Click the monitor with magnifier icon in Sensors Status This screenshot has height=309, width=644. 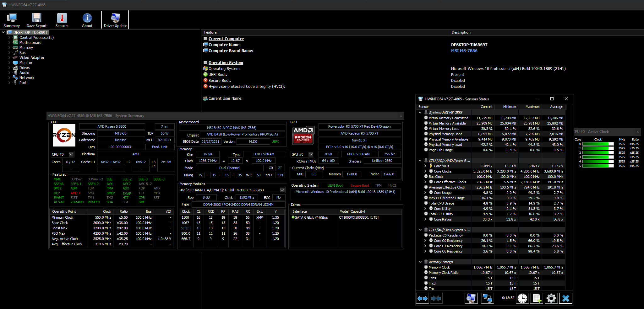coord(471,298)
